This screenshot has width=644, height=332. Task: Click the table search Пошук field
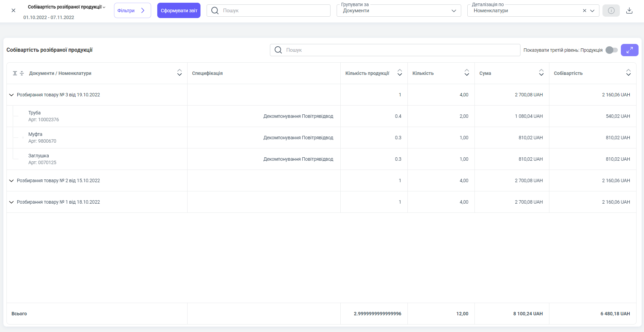click(395, 50)
